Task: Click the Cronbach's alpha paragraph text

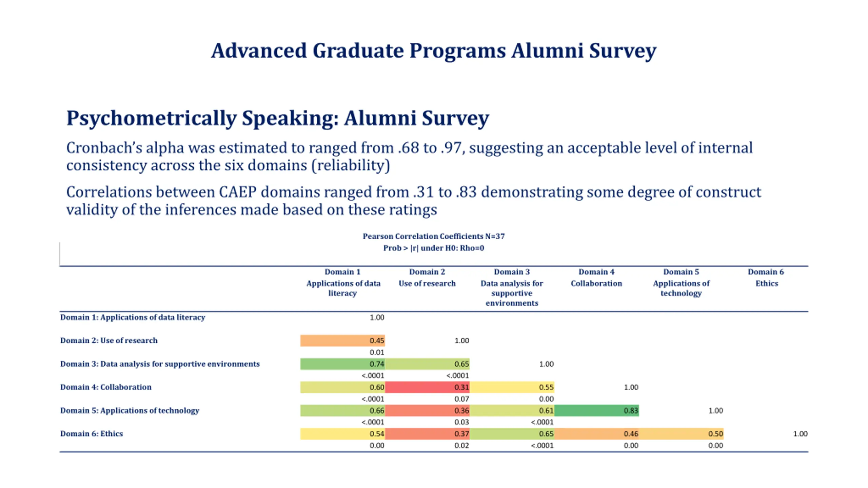Action: click(x=409, y=157)
